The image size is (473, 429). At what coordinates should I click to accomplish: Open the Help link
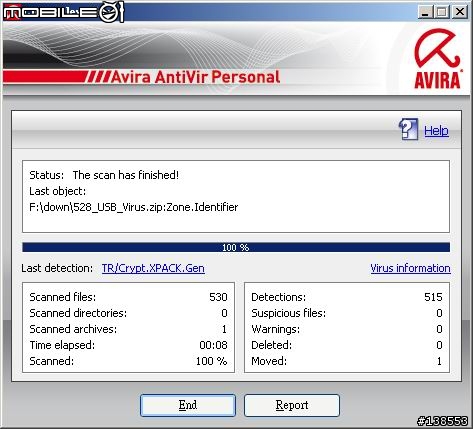(436, 130)
